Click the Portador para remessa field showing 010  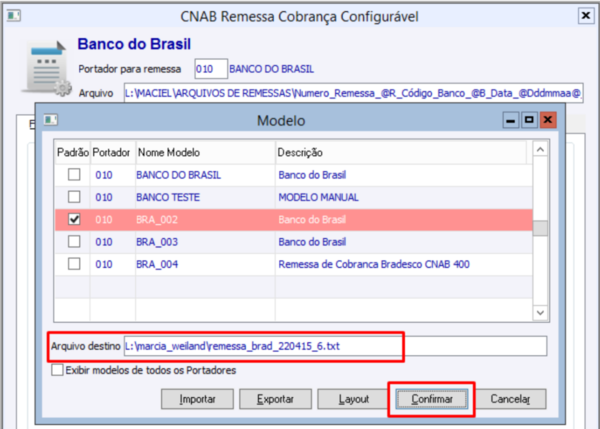[211, 69]
